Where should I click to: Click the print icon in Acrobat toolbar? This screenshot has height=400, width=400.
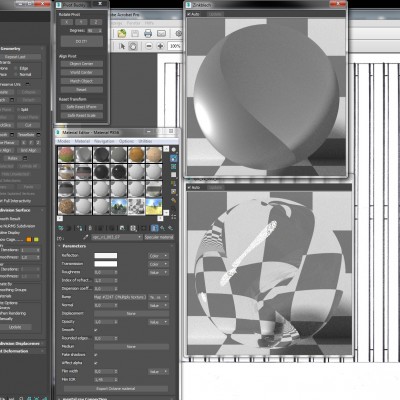tap(148, 33)
